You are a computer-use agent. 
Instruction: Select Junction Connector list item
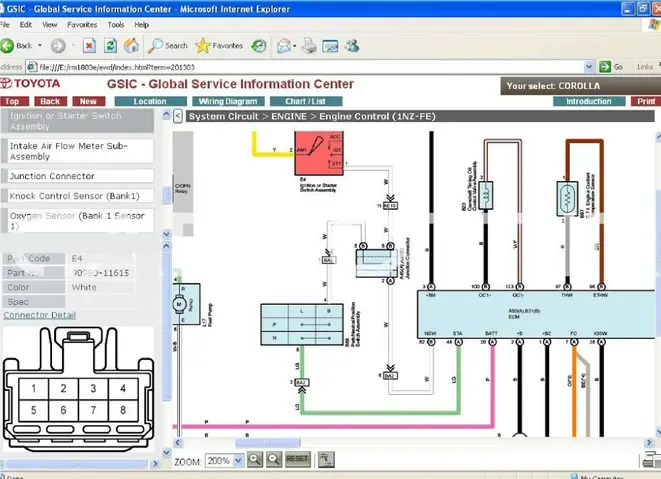[x=78, y=176]
